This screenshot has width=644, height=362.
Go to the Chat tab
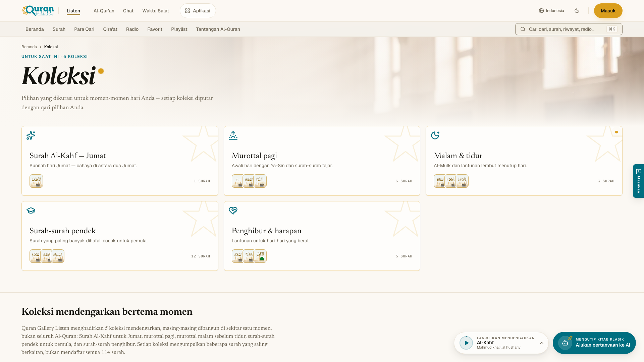[128, 11]
